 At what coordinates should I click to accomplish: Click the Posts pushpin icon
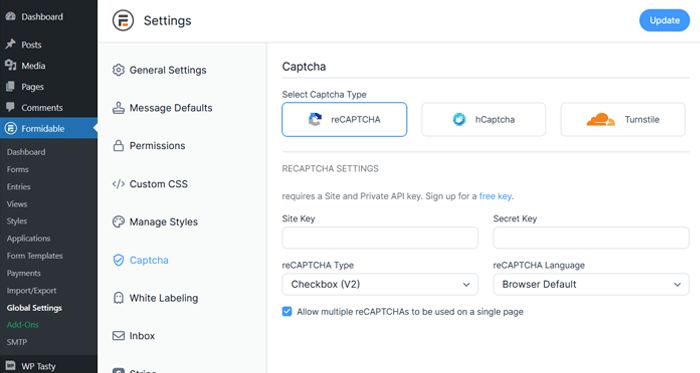pos(10,44)
